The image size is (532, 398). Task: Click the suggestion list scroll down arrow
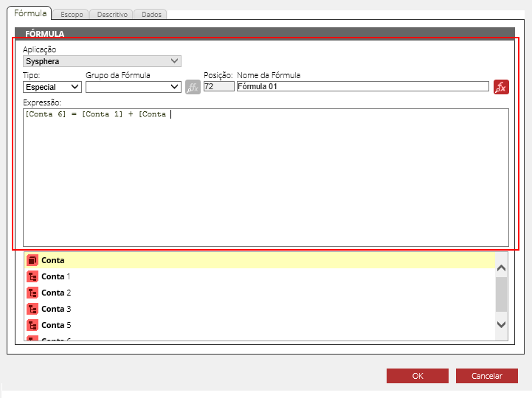[x=501, y=324]
